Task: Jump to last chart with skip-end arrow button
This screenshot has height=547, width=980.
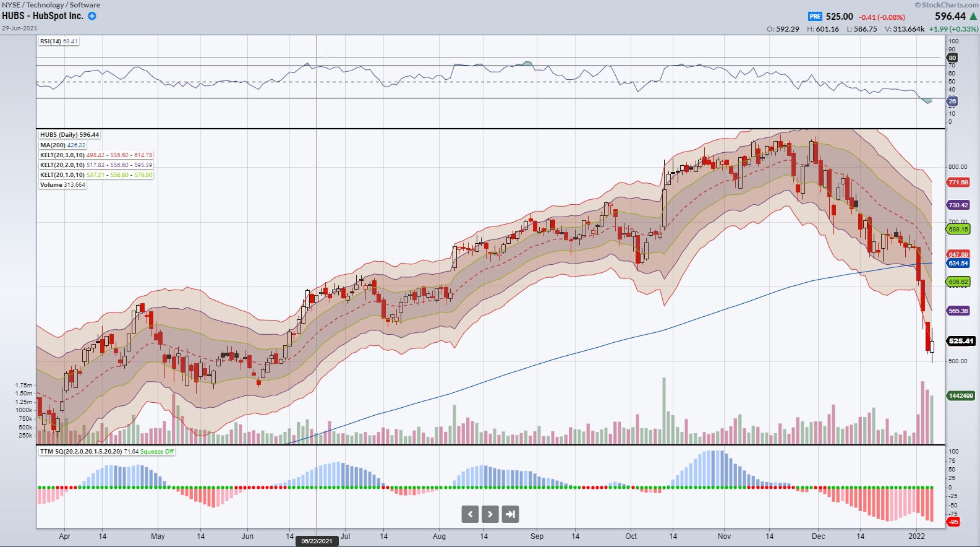Action: [x=510, y=514]
